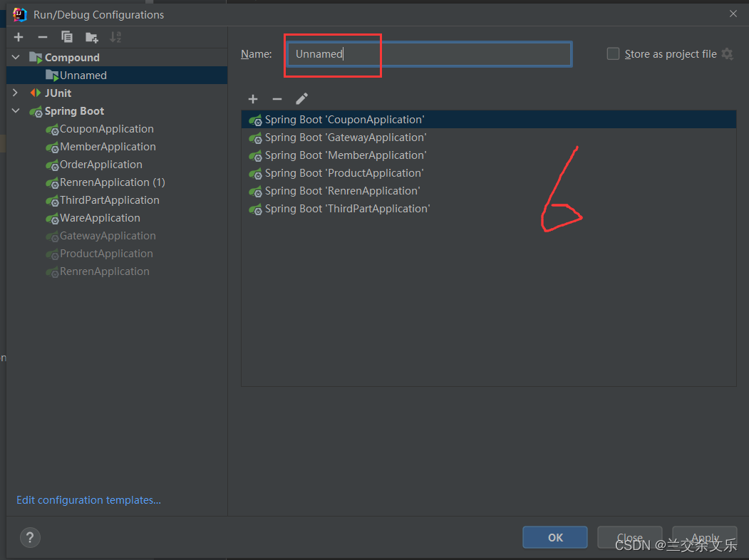Close the Run/Debug Configurations dialog
The width and height of the screenshot is (749, 560).
pyautogui.click(x=733, y=14)
